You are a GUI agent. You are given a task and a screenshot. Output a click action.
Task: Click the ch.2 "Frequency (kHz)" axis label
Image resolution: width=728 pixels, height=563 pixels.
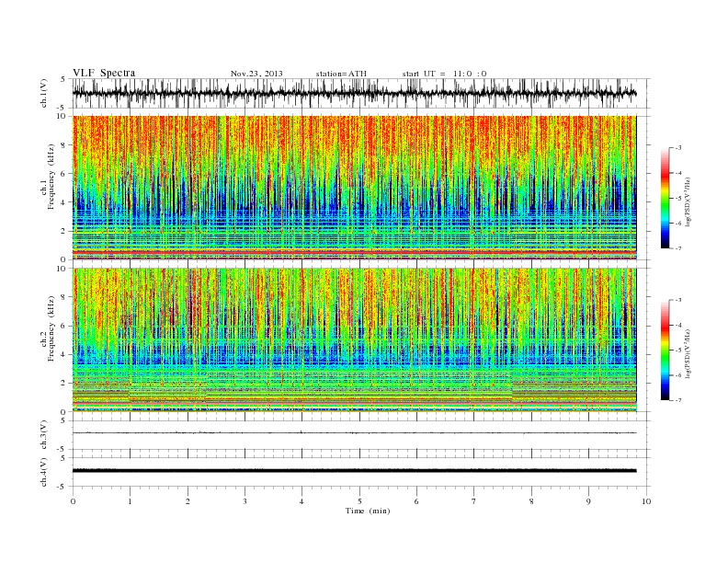(x=51, y=329)
